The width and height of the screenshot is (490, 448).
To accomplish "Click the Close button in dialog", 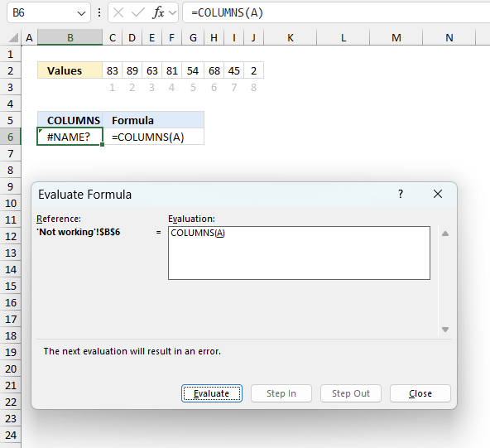I will (420, 393).
